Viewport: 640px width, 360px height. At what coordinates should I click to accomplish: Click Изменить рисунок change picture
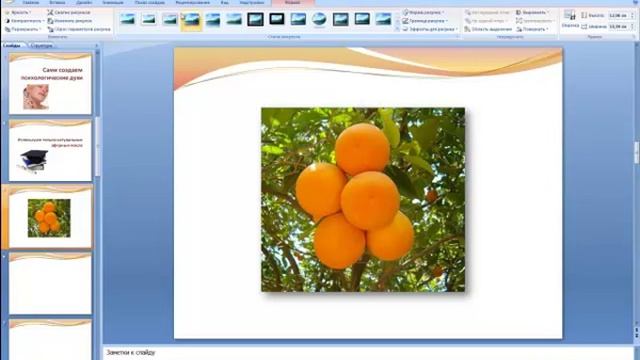click(x=70, y=21)
